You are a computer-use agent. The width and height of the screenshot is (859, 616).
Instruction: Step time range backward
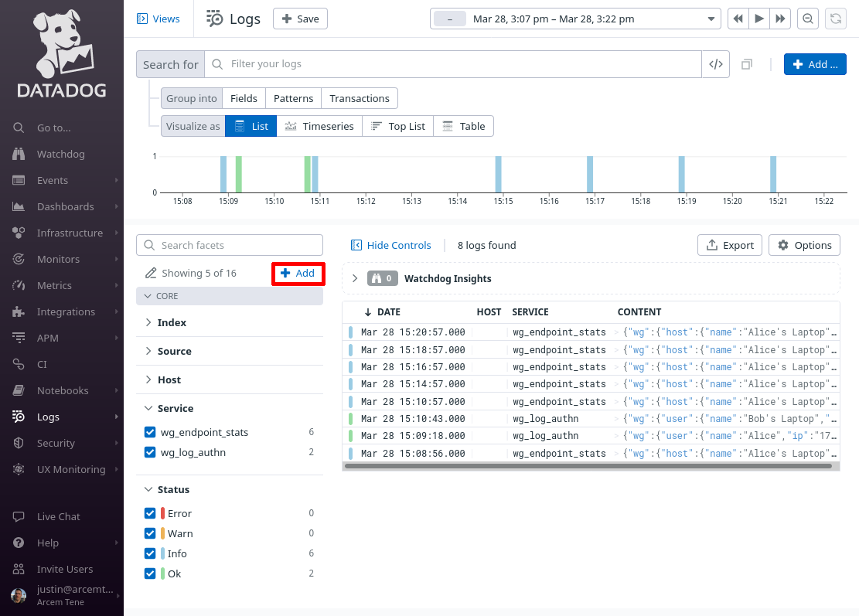coord(738,19)
